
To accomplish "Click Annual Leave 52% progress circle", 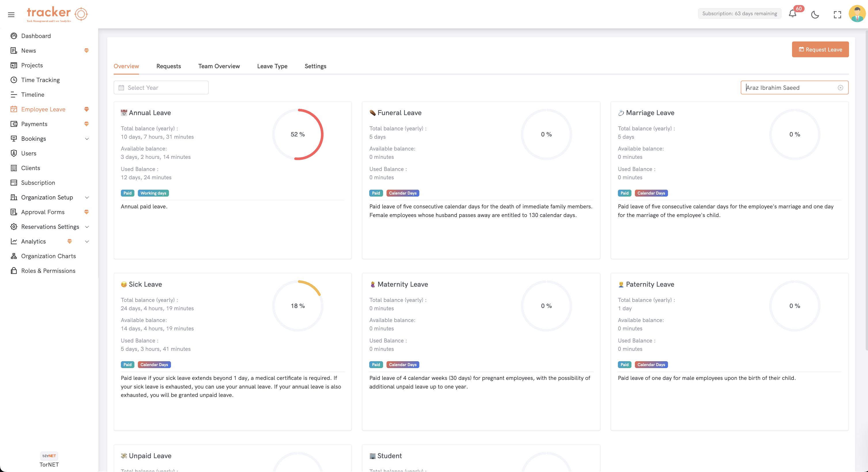I will [298, 134].
